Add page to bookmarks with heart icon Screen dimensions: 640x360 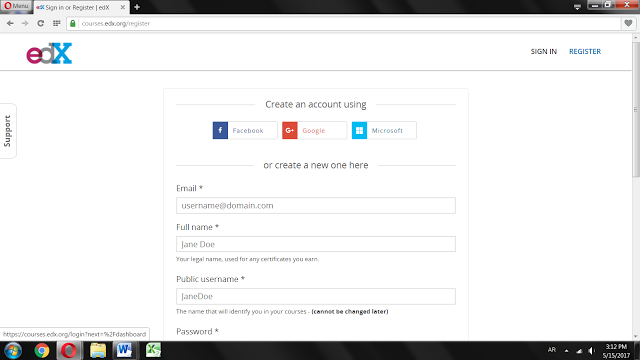[x=629, y=23]
